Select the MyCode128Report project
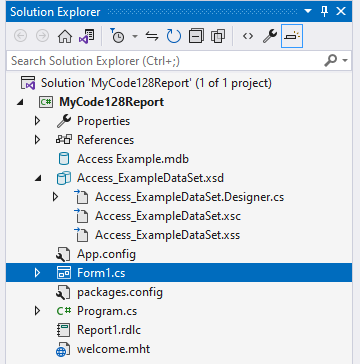The image size is (360, 364). tap(111, 102)
